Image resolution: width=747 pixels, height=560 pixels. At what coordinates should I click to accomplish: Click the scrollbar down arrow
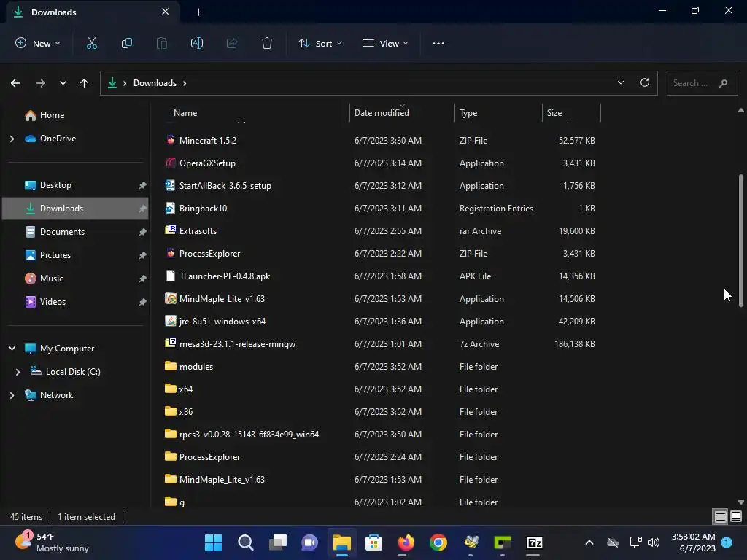coord(741,502)
